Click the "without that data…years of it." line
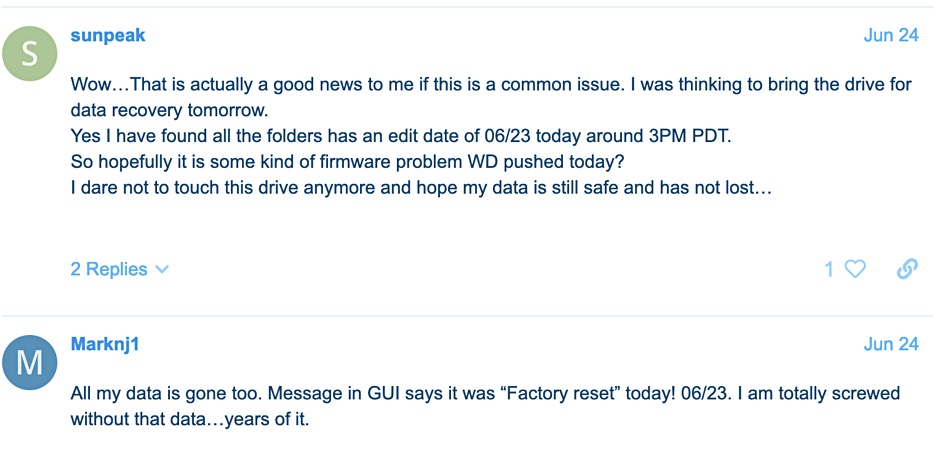 click(x=190, y=419)
